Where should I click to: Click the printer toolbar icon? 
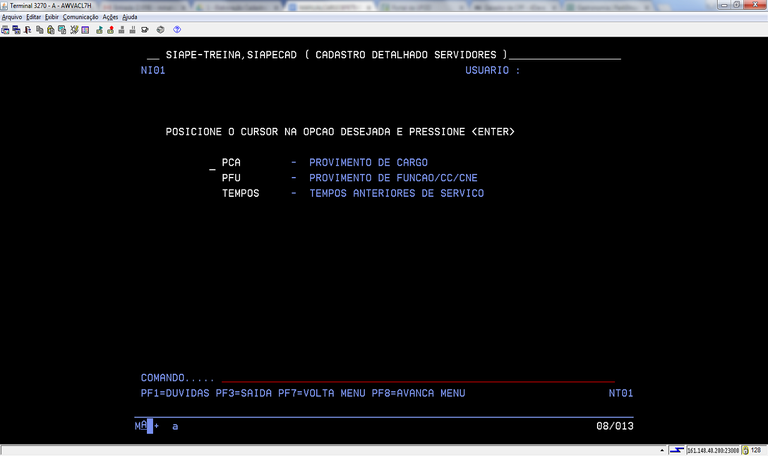161,30
